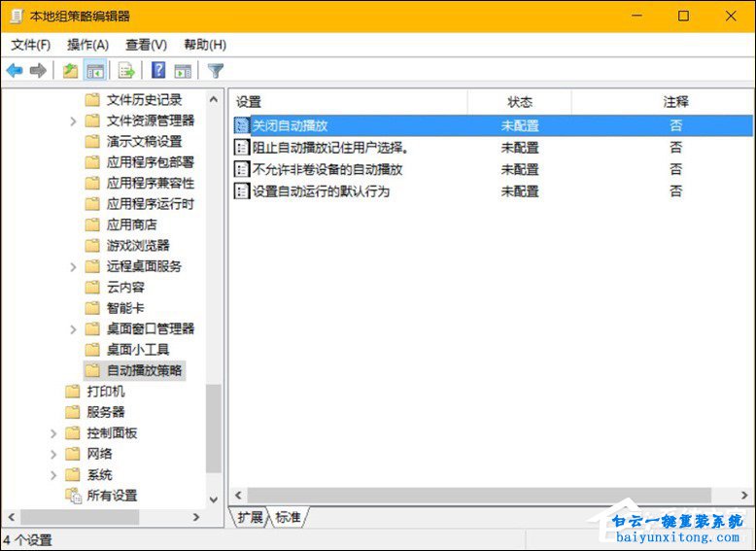Click the folder icon next to 打印机
The width and height of the screenshot is (756, 551).
pos(72,391)
